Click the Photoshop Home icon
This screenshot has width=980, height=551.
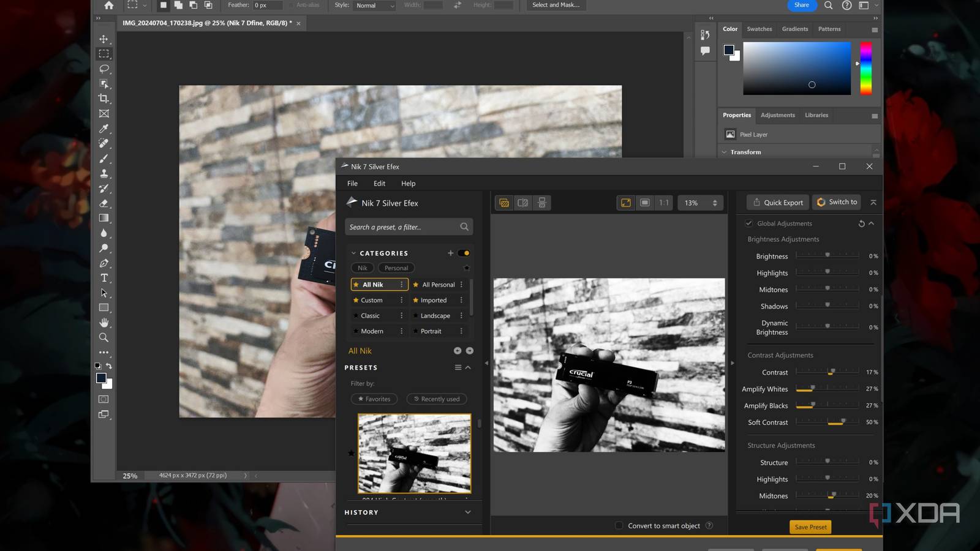pos(109,5)
